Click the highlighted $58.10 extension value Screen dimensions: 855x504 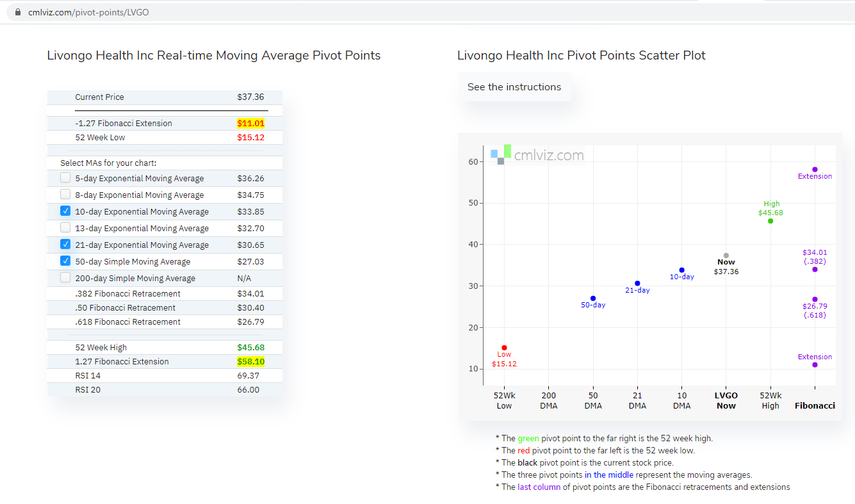[x=250, y=362]
